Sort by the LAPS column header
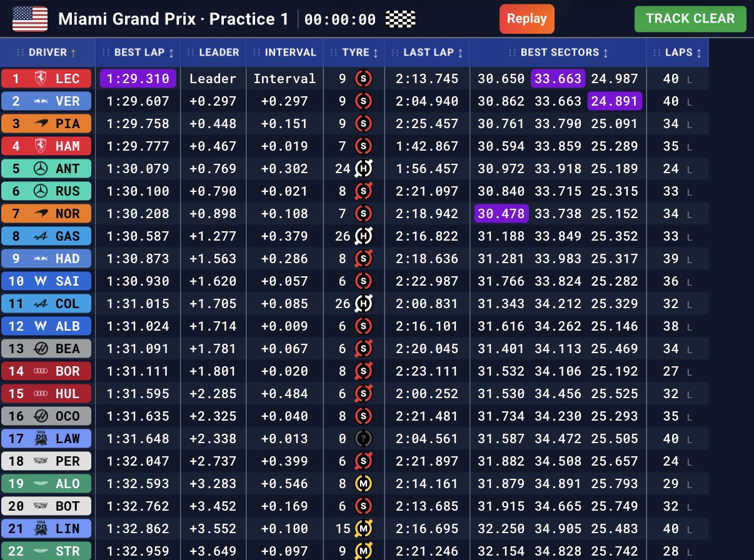 678,52
